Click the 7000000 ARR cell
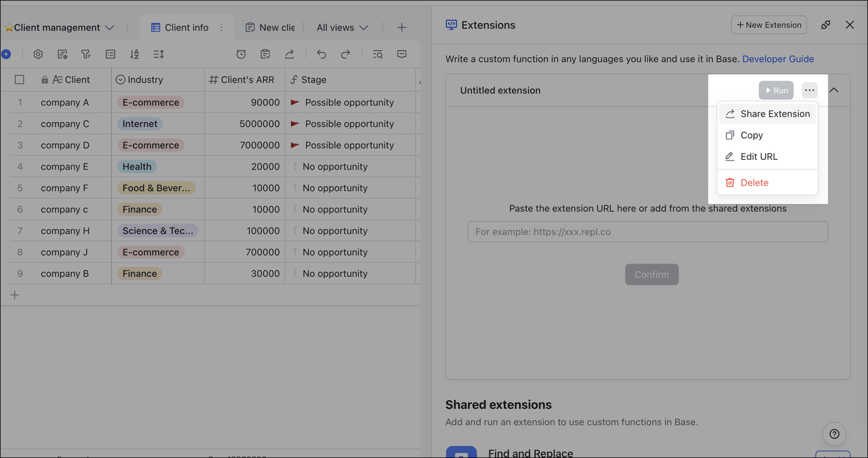868x458 pixels. pos(245,145)
